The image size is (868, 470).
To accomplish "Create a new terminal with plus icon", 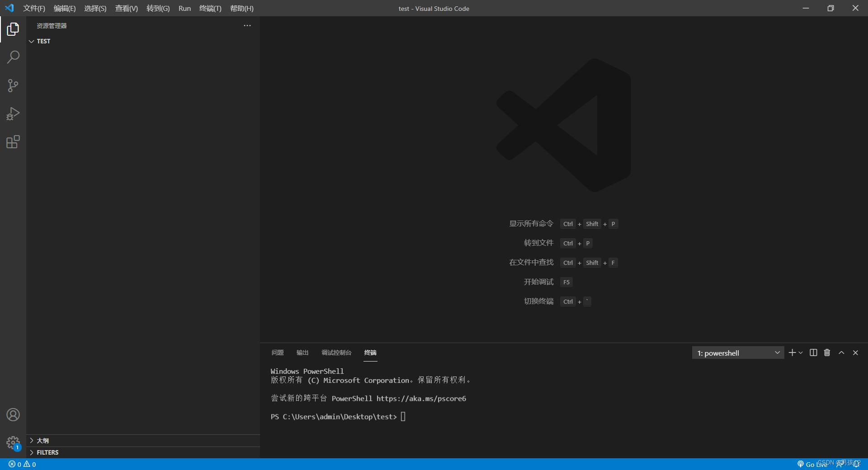I will pyautogui.click(x=792, y=352).
